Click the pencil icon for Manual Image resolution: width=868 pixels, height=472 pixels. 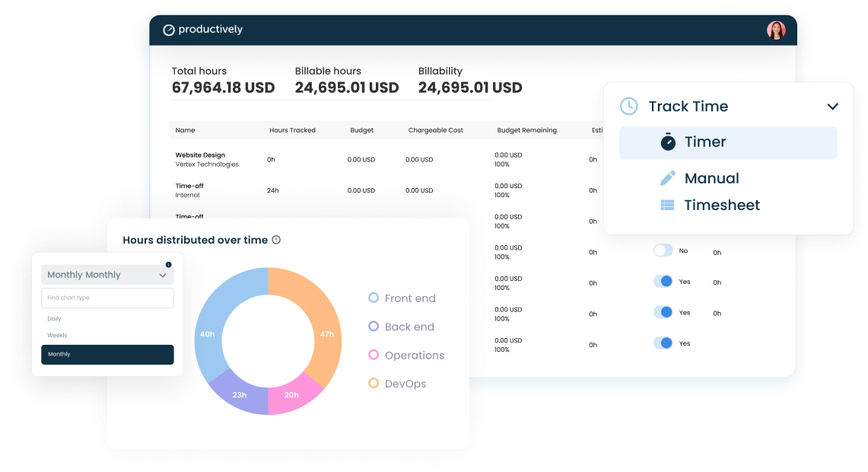[x=667, y=178]
